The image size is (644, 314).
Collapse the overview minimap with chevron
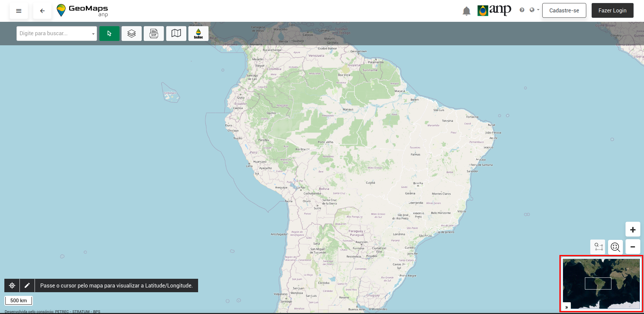(567, 307)
